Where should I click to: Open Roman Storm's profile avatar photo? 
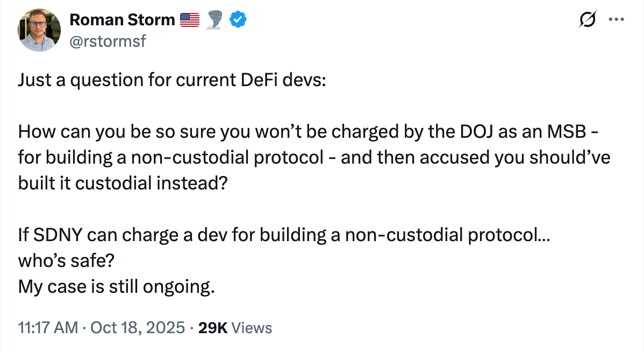pyautogui.click(x=40, y=30)
